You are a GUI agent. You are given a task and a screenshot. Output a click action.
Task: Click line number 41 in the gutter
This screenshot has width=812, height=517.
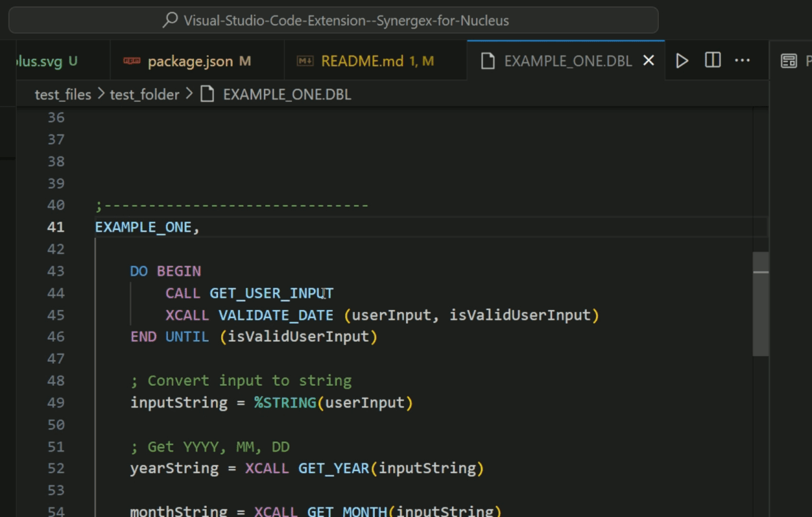(x=56, y=227)
